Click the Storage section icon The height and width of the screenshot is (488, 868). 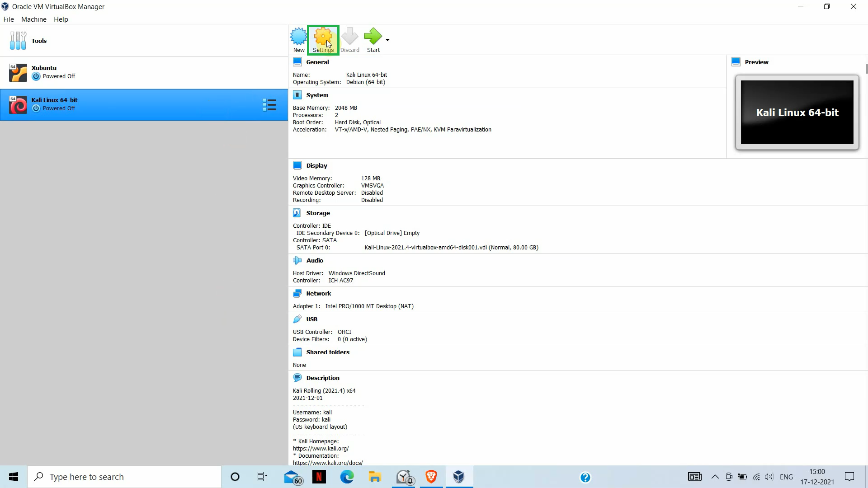297,213
